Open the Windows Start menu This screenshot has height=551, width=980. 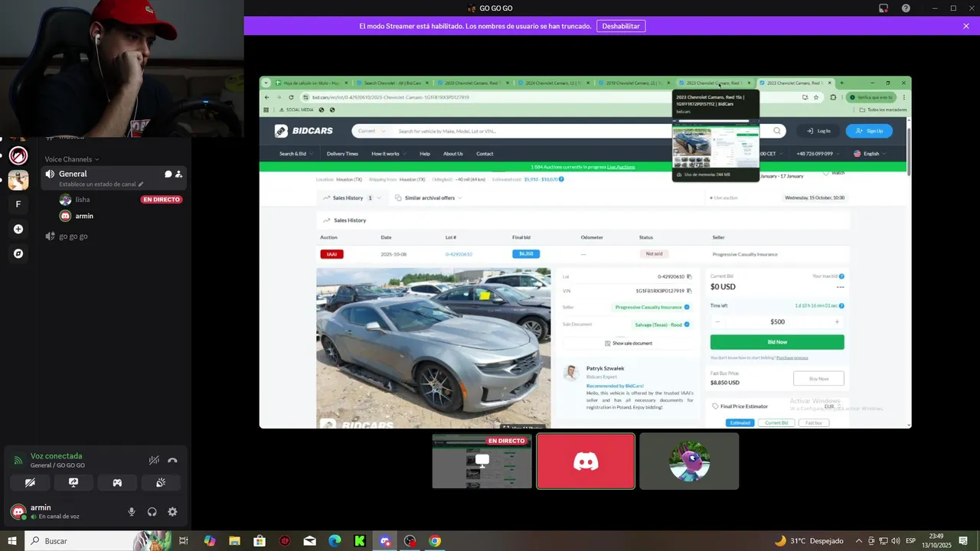[x=11, y=541]
